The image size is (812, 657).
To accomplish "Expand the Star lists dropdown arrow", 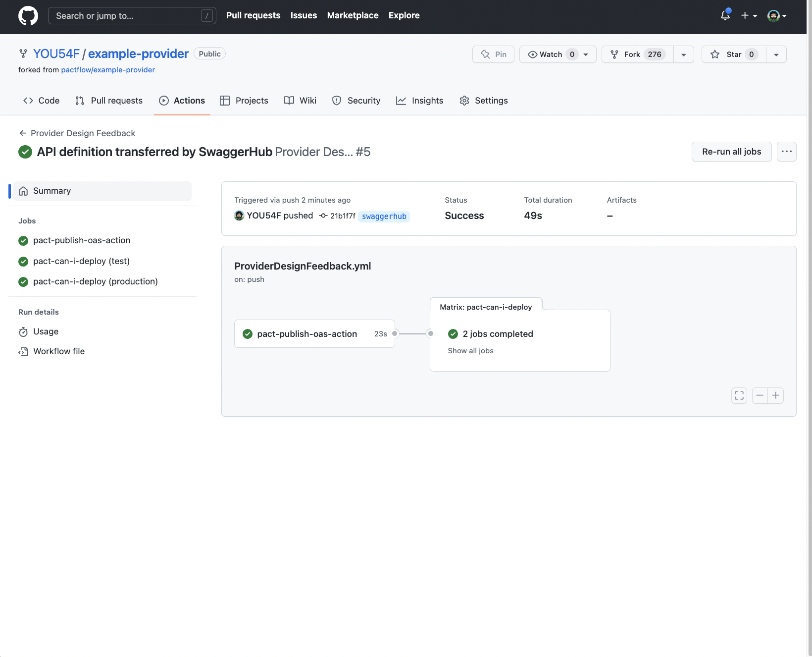I will (x=776, y=55).
